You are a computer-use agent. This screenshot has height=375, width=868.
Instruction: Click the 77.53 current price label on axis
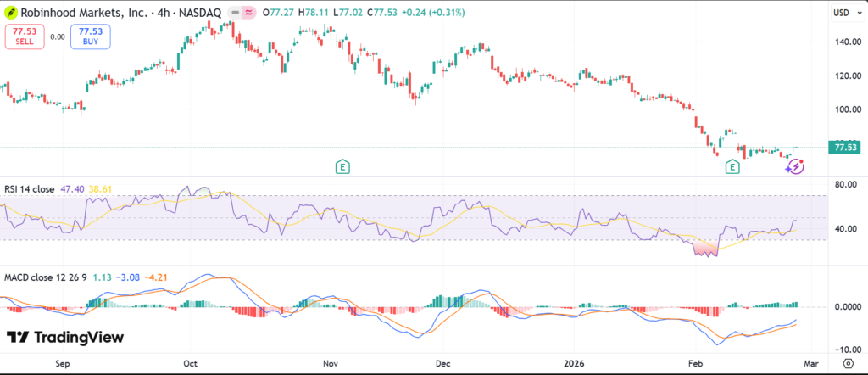pos(845,147)
